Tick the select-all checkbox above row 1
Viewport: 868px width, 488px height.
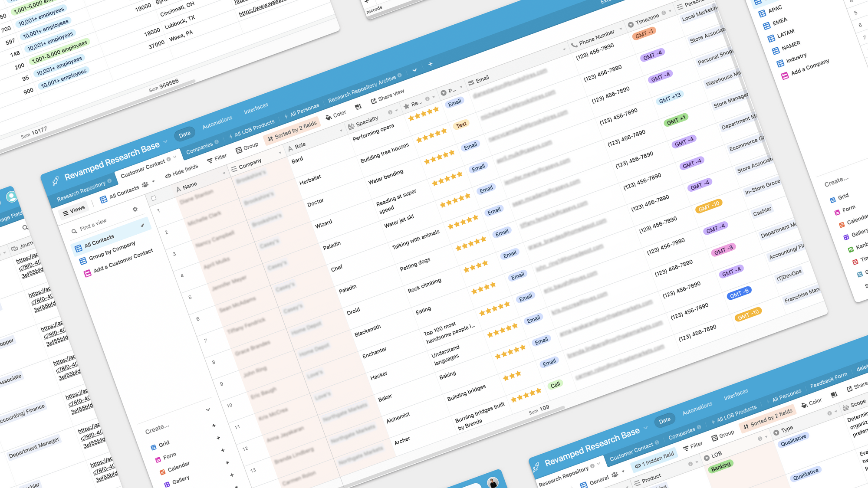pyautogui.click(x=154, y=198)
